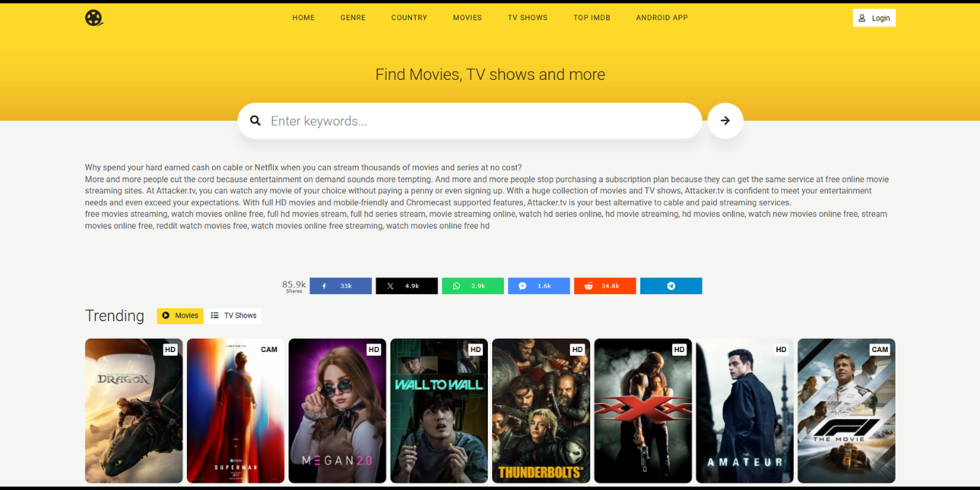Open the F1 The Movie poster
Screen dimensions: 980x490
point(847,411)
